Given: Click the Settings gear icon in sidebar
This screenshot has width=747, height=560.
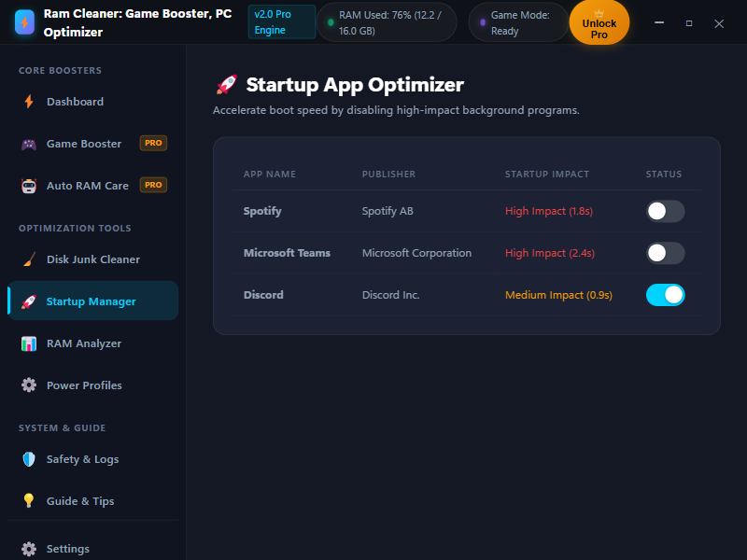Looking at the screenshot, I should [x=29, y=549].
